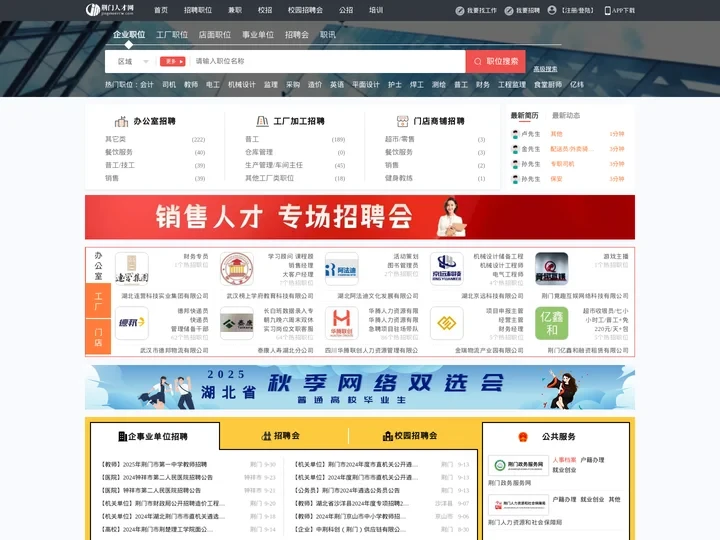Open the 销售人才专场招聘会 banner
This screenshot has height=540, width=720.
[360, 217]
